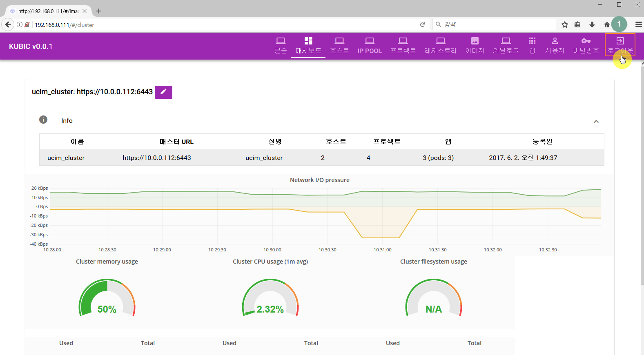Collapse the Info panel chevron
This screenshot has height=355, width=644.
pos(596,121)
